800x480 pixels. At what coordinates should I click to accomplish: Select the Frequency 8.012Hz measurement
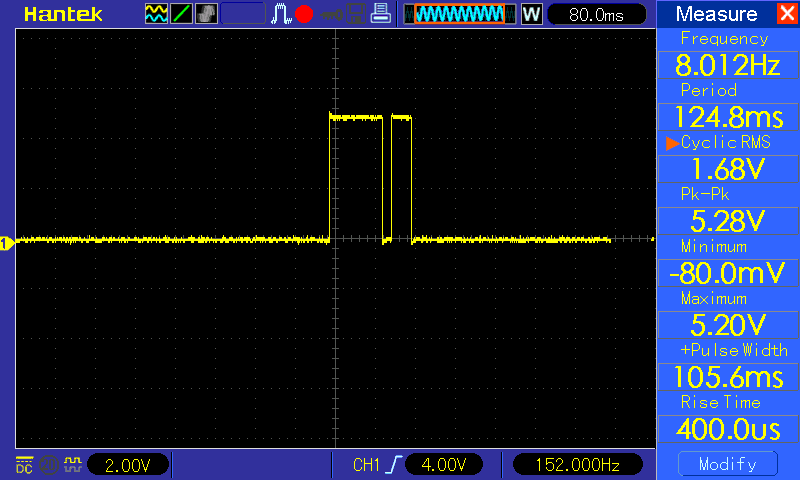pos(728,65)
